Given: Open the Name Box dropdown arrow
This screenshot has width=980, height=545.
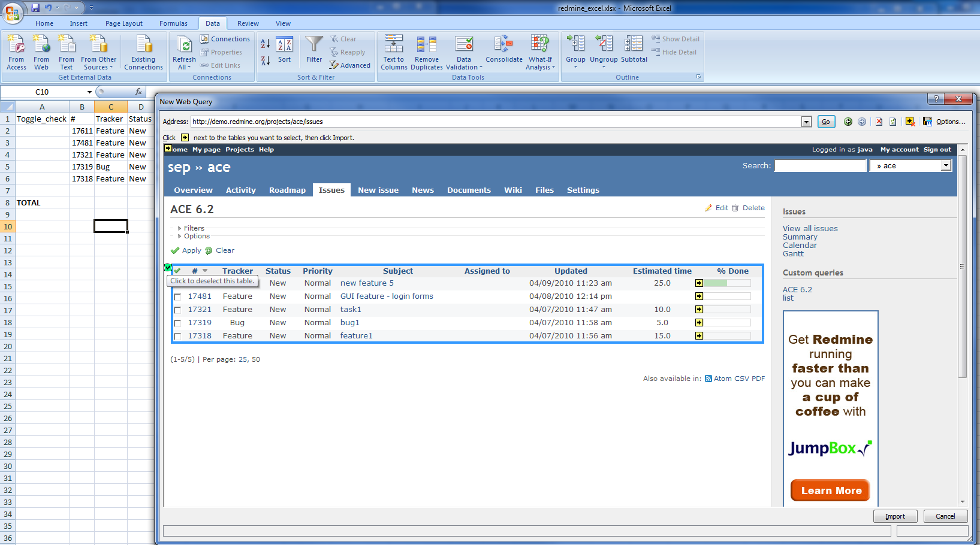Looking at the screenshot, I should coord(89,92).
